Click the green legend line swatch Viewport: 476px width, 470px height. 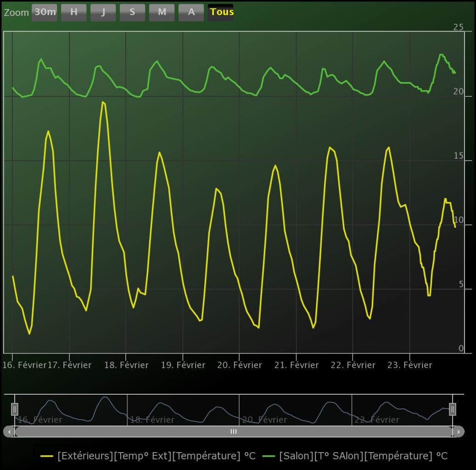[269, 456]
